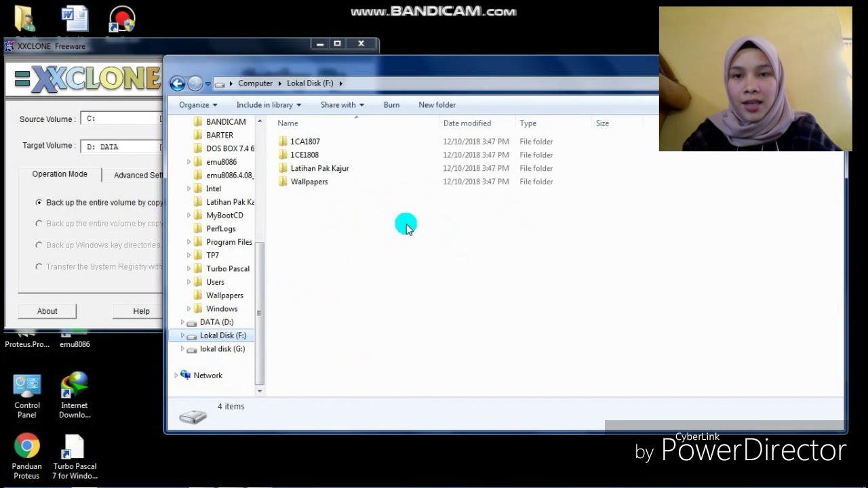Screen dimensions: 868x488
Task: Open Source Volume combo box in XXCLONE
Action: coord(122,119)
